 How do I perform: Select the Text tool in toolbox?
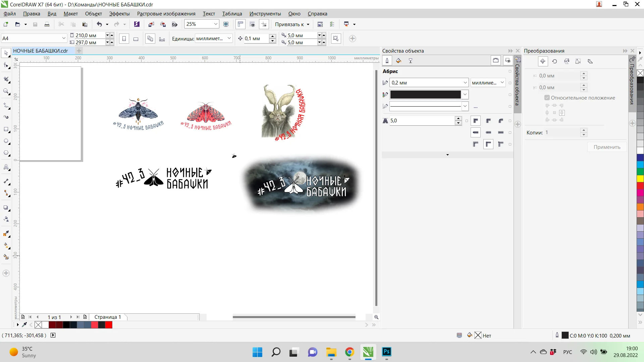click(x=6, y=167)
